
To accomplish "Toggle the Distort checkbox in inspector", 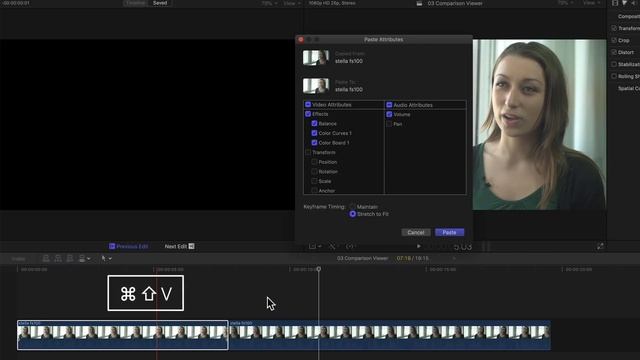I will [614, 52].
